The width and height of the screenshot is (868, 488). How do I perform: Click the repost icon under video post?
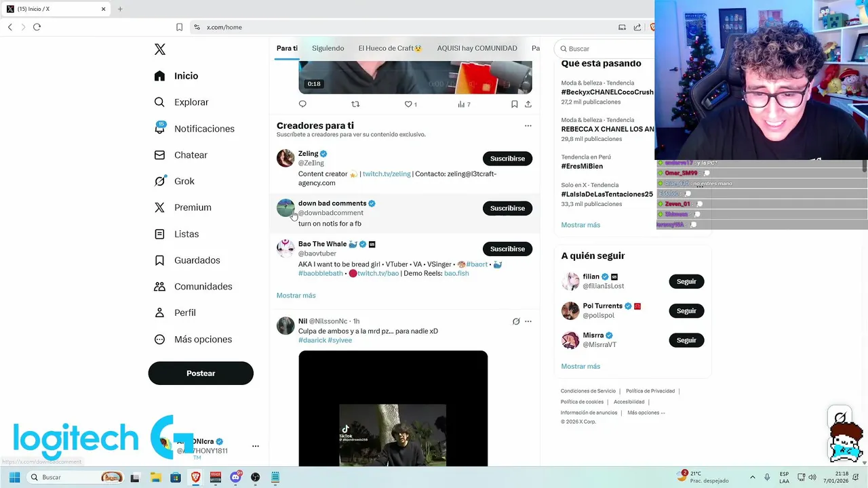[355, 104]
